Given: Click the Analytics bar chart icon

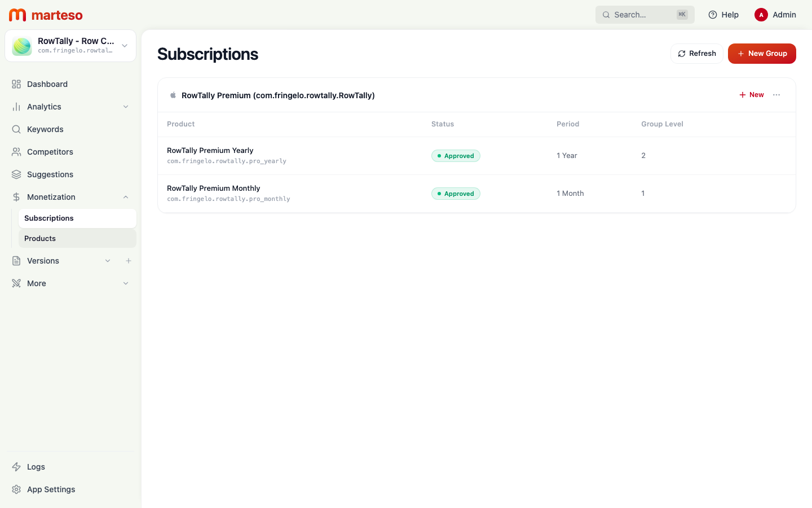Looking at the screenshot, I should click(x=16, y=107).
